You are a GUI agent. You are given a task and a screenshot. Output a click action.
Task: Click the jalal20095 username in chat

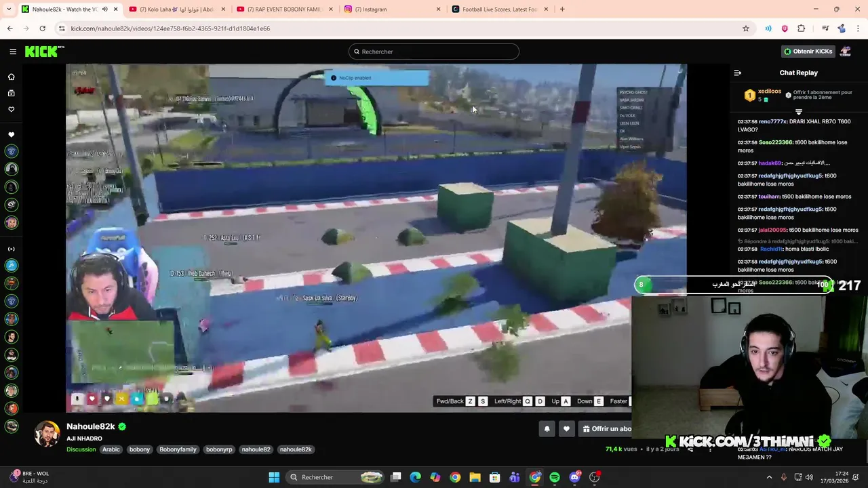(772, 230)
